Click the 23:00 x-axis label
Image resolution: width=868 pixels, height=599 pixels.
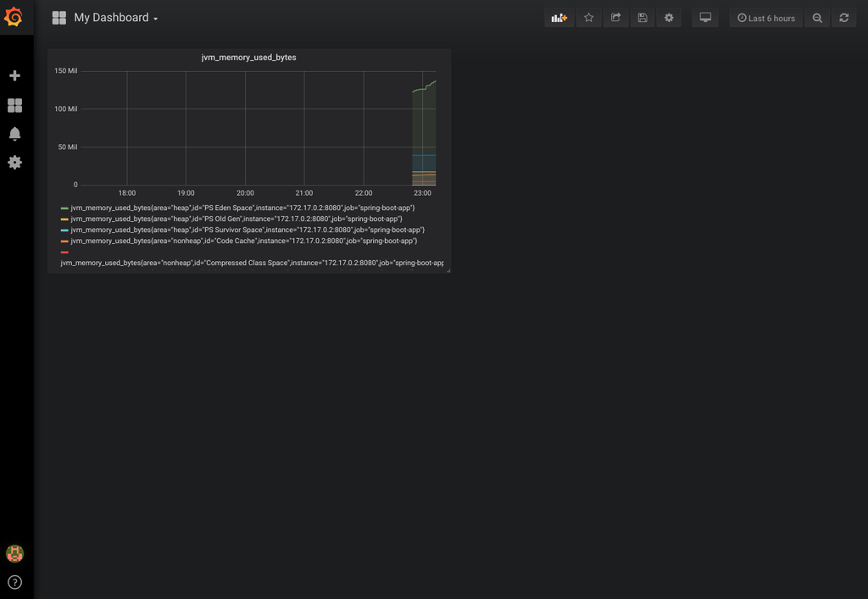point(422,193)
